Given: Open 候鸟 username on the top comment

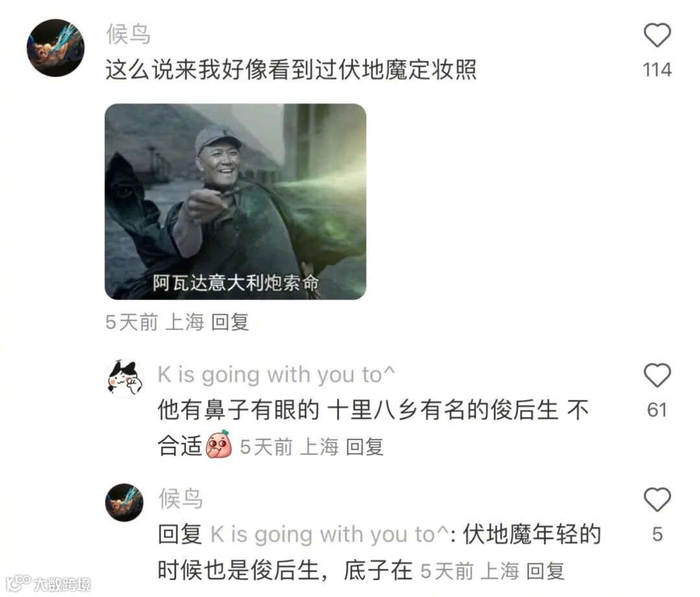Looking at the screenshot, I should [128, 34].
